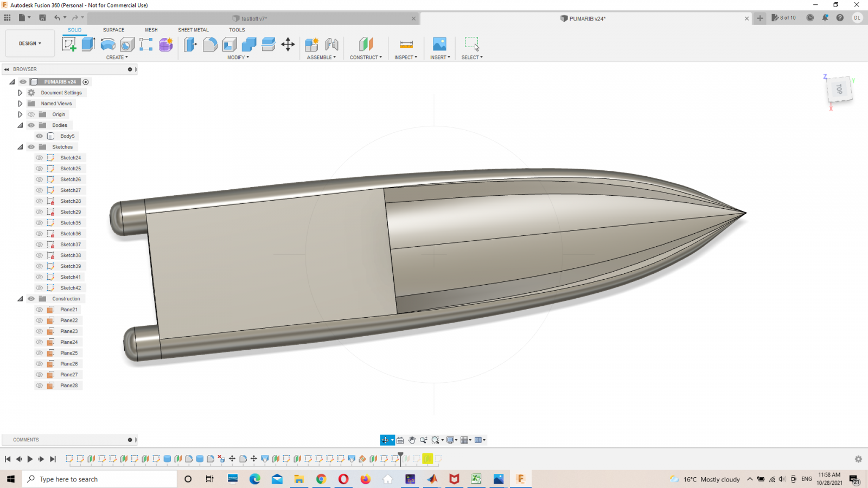Viewport: 868px width, 488px height.
Task: Open the INSPECT menu
Action: (x=406, y=57)
